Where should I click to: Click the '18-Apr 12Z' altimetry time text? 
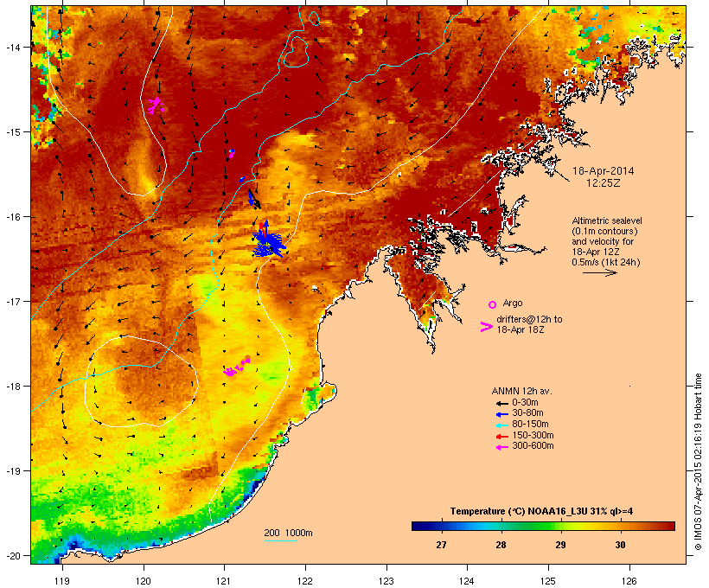pos(596,252)
